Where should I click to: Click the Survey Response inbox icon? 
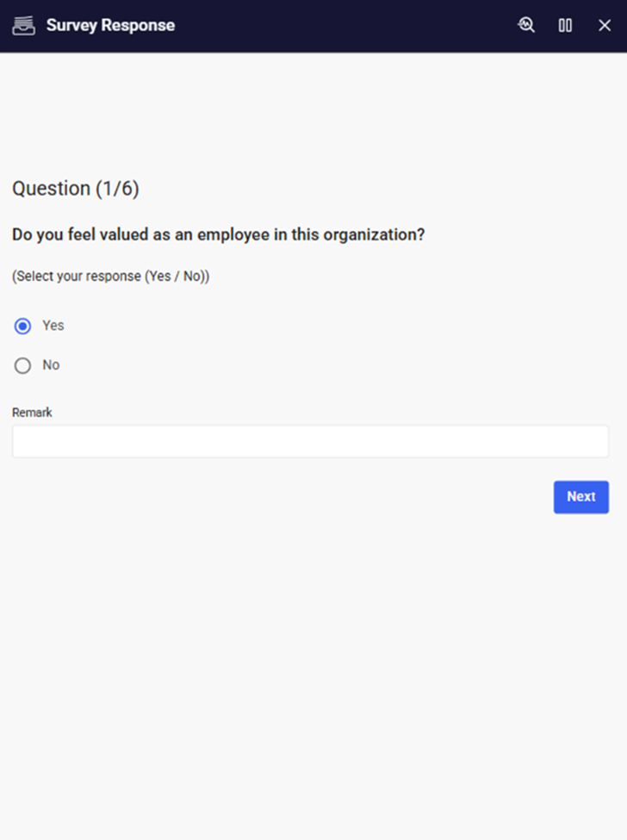[x=23, y=26]
